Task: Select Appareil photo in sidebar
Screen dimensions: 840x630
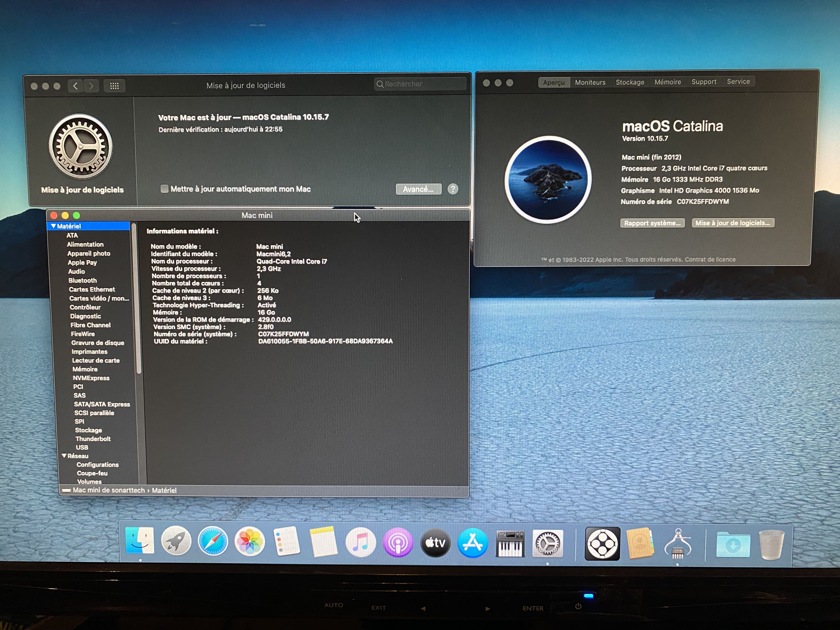Action: click(89, 254)
